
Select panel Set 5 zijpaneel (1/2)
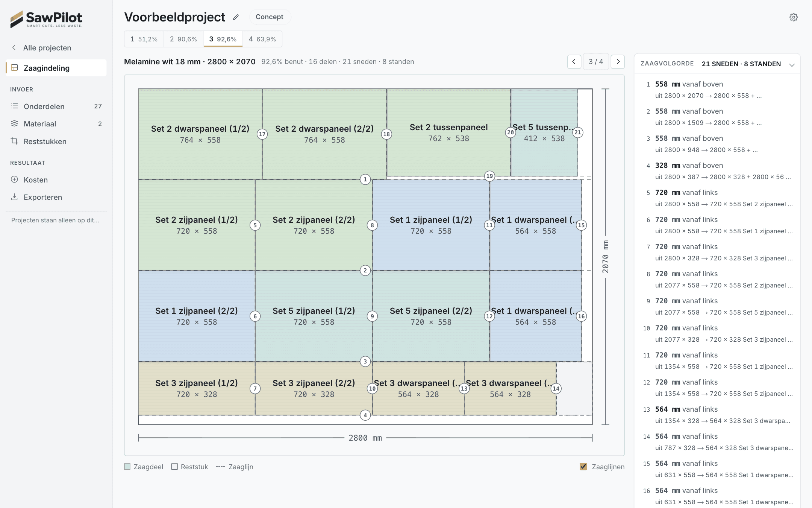click(x=314, y=316)
